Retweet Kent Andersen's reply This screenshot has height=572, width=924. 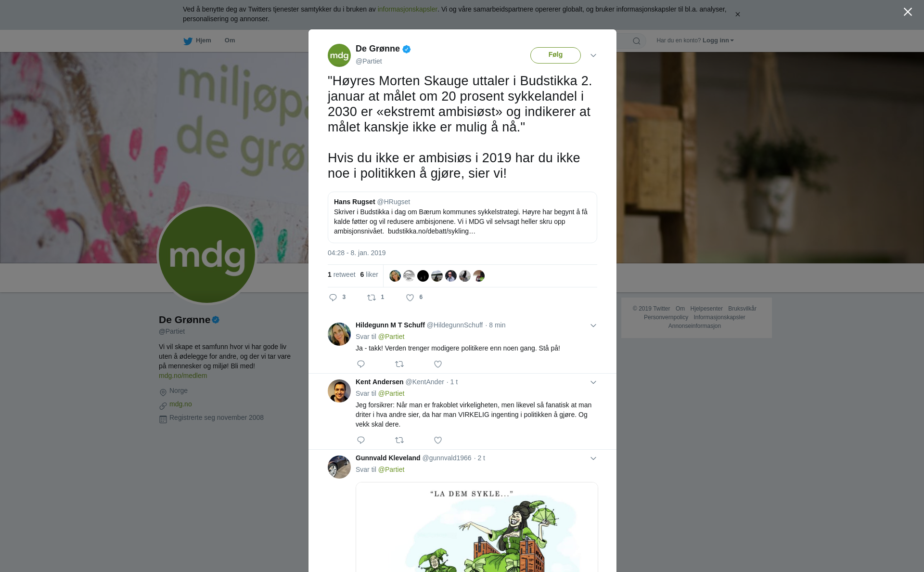coord(399,440)
